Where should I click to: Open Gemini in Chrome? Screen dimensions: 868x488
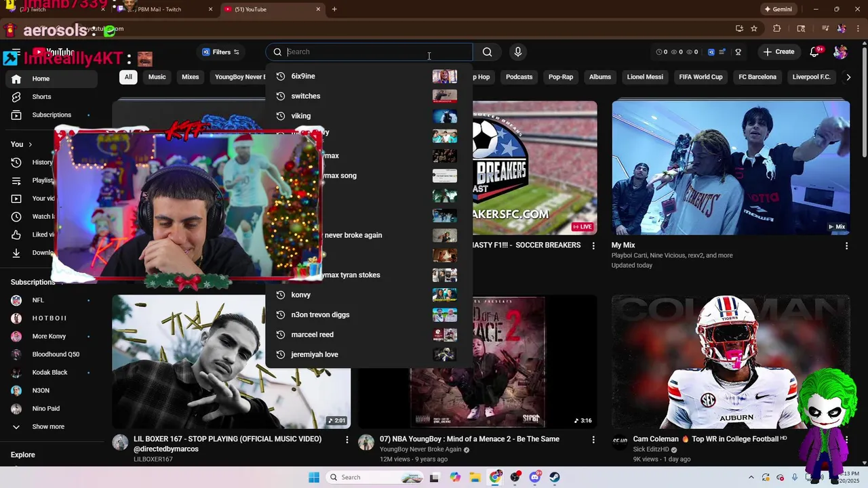click(x=778, y=9)
